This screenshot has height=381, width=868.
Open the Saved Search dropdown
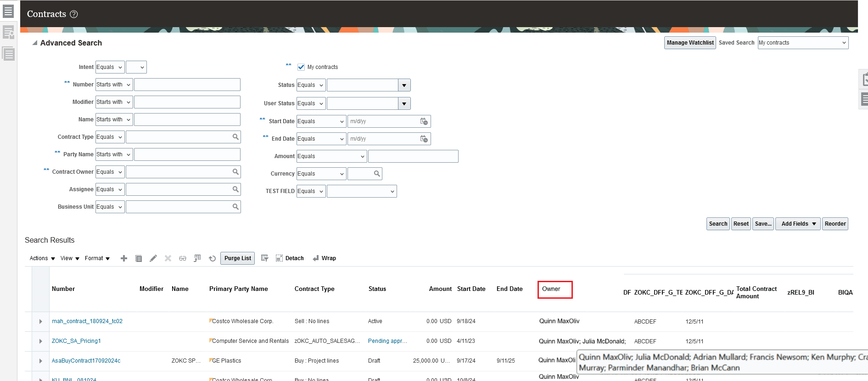[x=803, y=43]
